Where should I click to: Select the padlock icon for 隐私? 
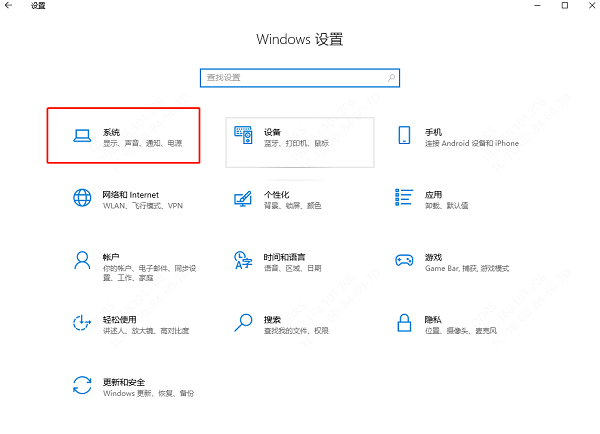pyautogui.click(x=404, y=322)
